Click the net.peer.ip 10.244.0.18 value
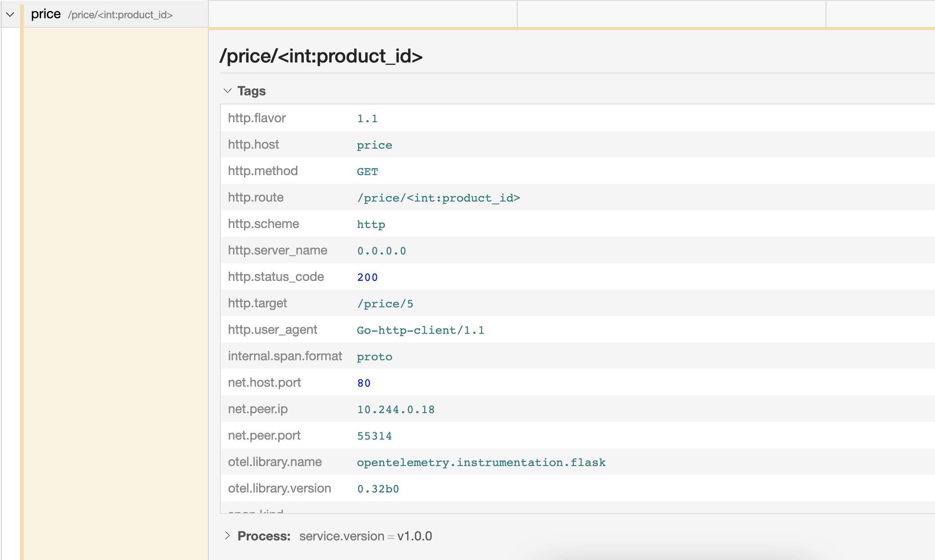Screen dimensions: 935x560 pyautogui.click(x=395, y=410)
